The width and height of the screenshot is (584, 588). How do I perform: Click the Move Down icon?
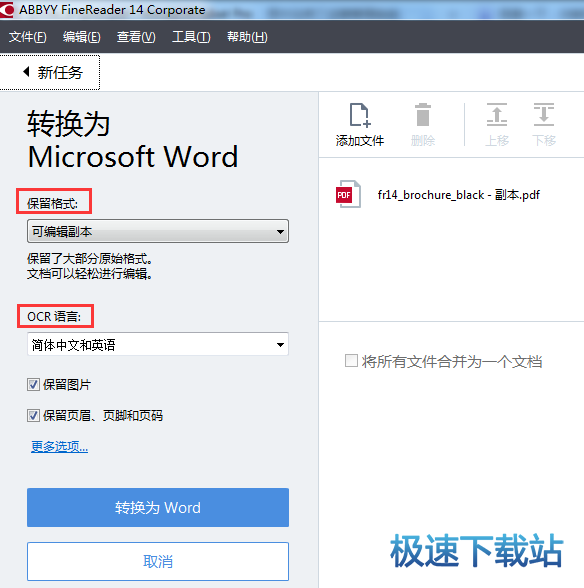coord(543,115)
